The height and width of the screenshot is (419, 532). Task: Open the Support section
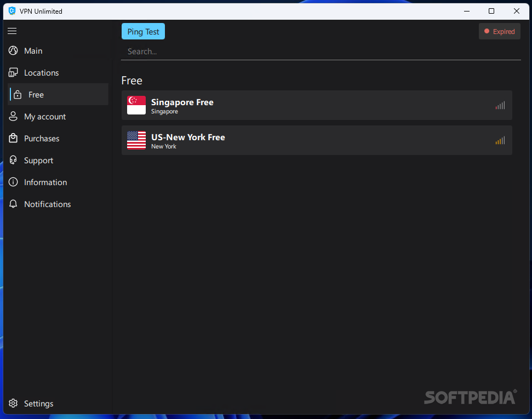pos(58,160)
